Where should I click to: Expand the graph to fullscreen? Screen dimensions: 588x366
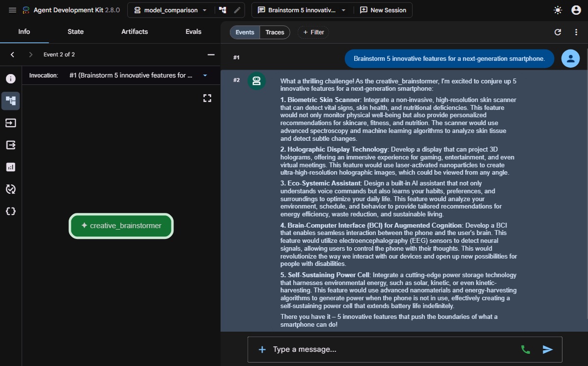(207, 98)
